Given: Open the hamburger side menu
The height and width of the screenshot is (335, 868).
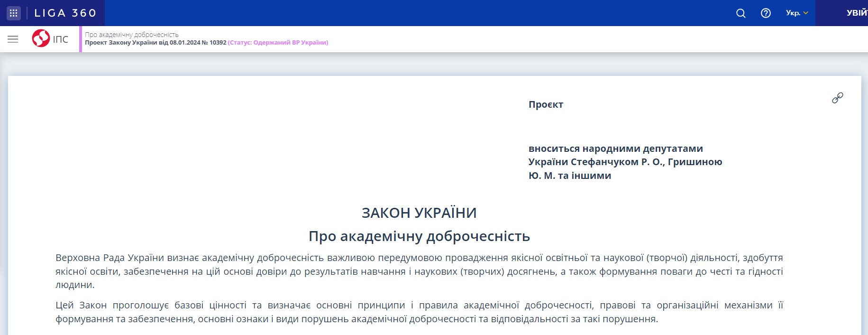Looking at the screenshot, I should point(13,39).
